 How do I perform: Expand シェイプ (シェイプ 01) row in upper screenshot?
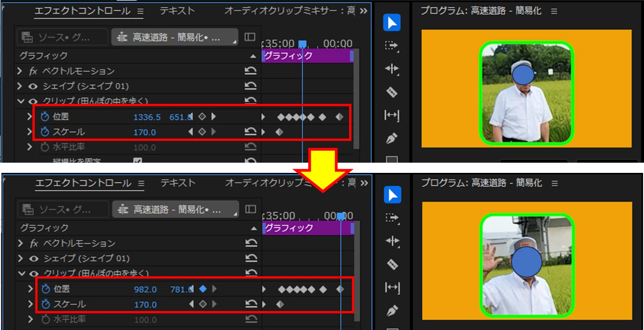pyautogui.click(x=19, y=86)
